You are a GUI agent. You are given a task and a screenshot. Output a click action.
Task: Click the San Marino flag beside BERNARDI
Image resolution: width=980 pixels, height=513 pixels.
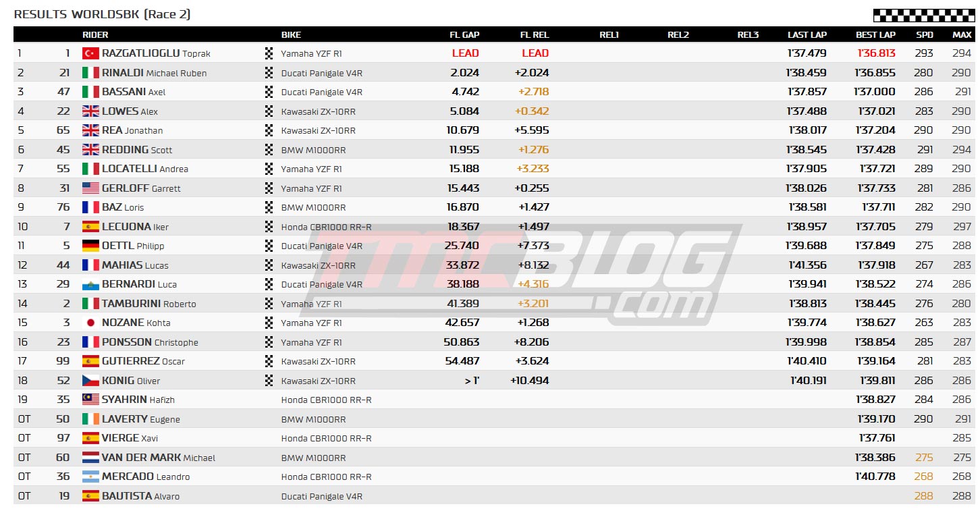pyautogui.click(x=90, y=284)
